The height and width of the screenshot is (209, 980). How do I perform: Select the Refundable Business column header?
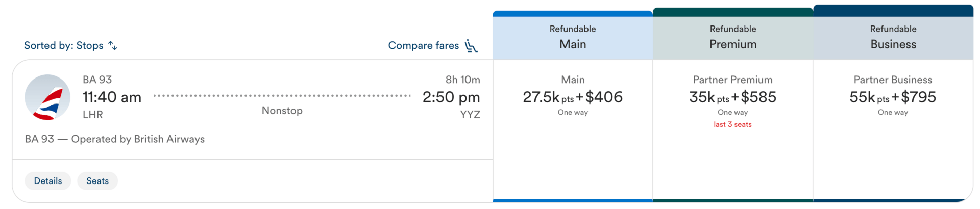pos(893,37)
